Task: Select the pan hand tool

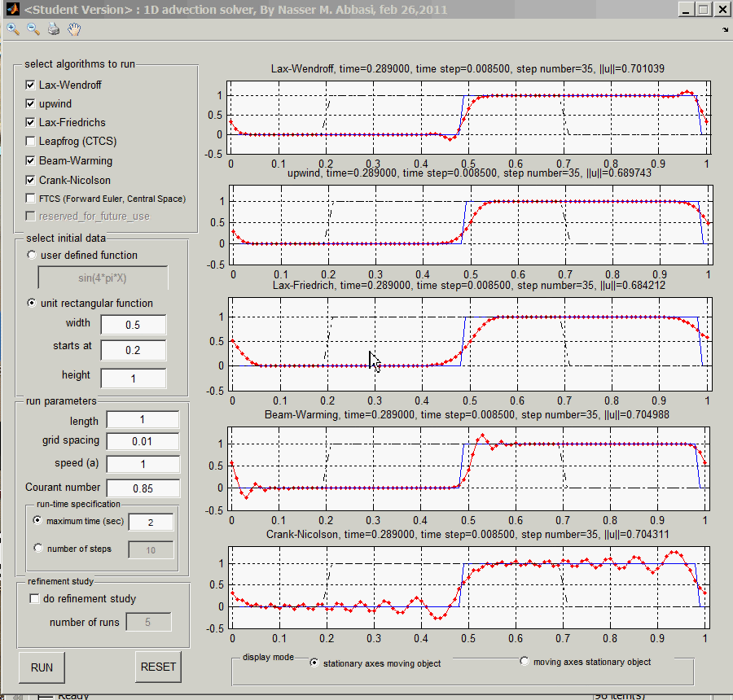Action: coord(74,29)
